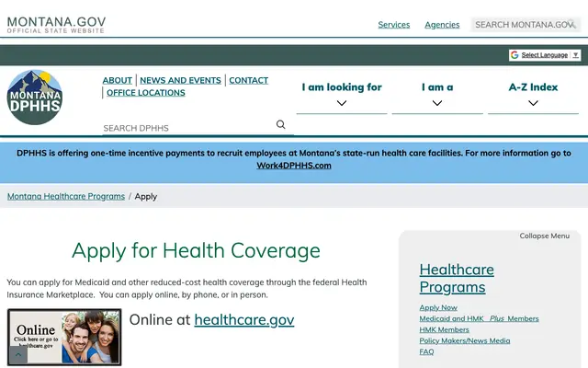The height and width of the screenshot is (368, 588).
Task: Expand the I am a menu
Action: (437, 94)
